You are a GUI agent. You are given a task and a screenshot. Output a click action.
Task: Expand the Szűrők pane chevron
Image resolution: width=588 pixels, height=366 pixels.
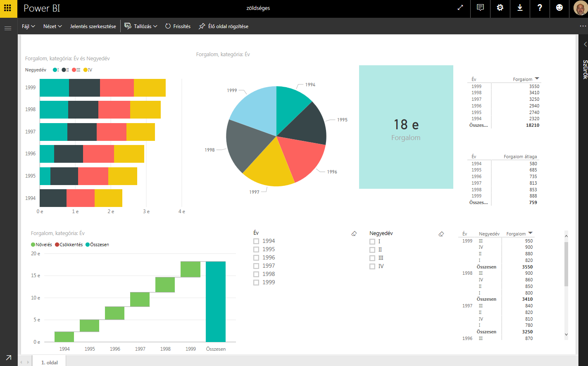tap(585, 44)
